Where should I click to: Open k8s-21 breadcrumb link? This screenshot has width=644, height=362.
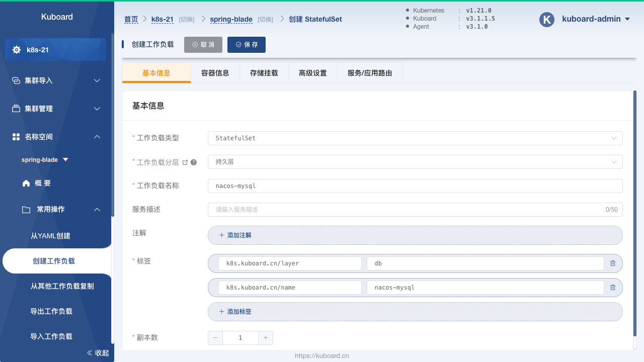click(x=163, y=20)
